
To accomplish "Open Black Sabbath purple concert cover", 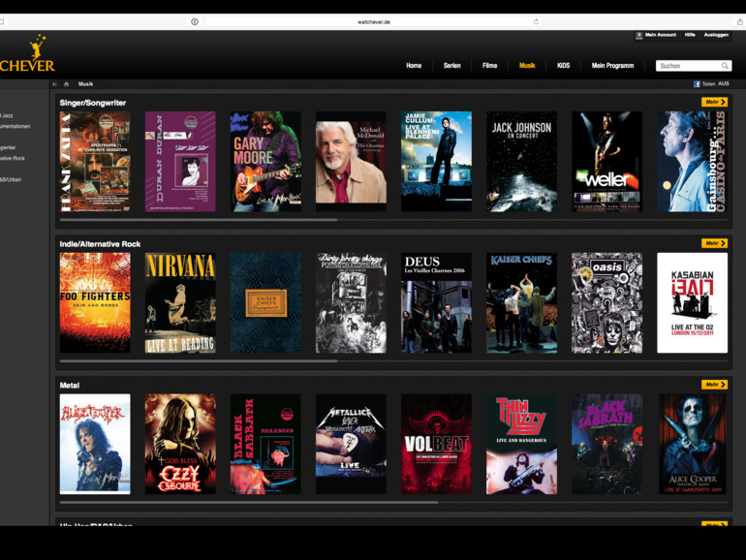I will tap(607, 444).
